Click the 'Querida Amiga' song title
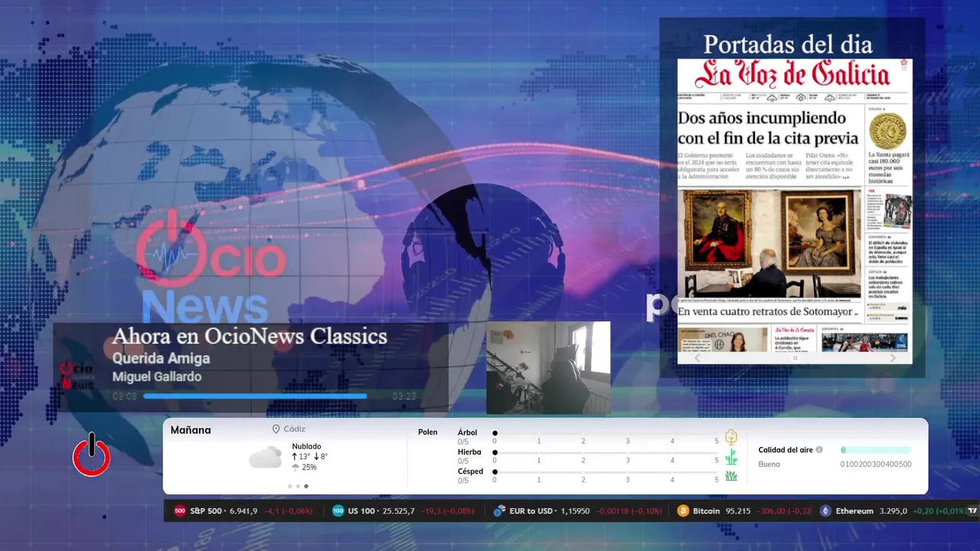Screen dimensions: 980x551 coord(161,358)
